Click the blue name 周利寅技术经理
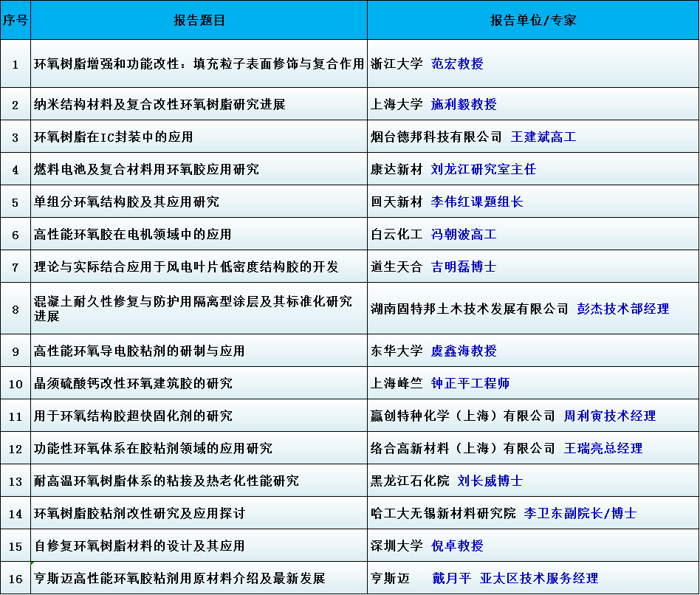 tap(610, 416)
